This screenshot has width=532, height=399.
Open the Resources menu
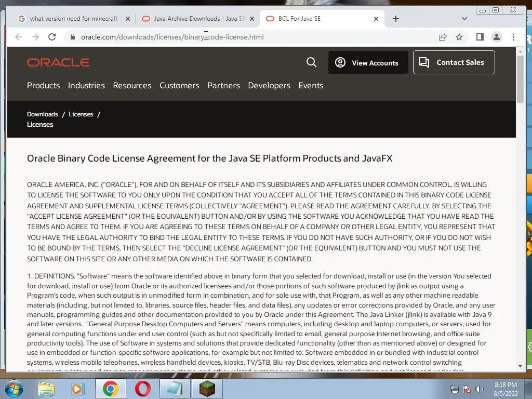[x=132, y=86]
